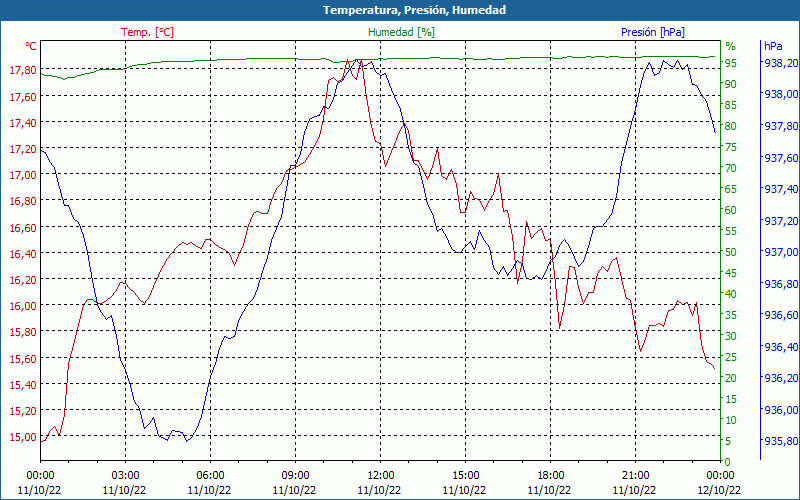Click the '17,60' temperature axis value
This screenshot has height=500, width=800.
(x=23, y=96)
